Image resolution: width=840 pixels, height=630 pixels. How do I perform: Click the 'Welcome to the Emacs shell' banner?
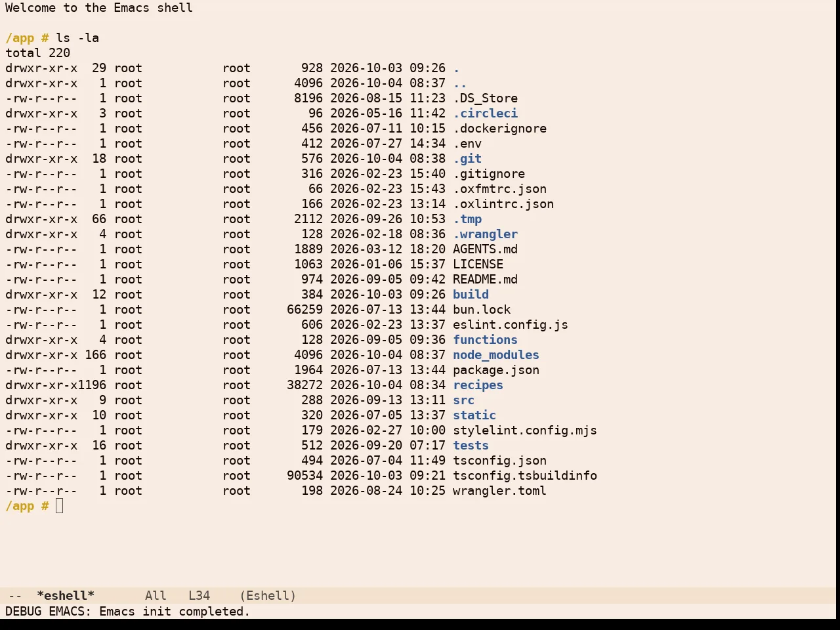99,8
